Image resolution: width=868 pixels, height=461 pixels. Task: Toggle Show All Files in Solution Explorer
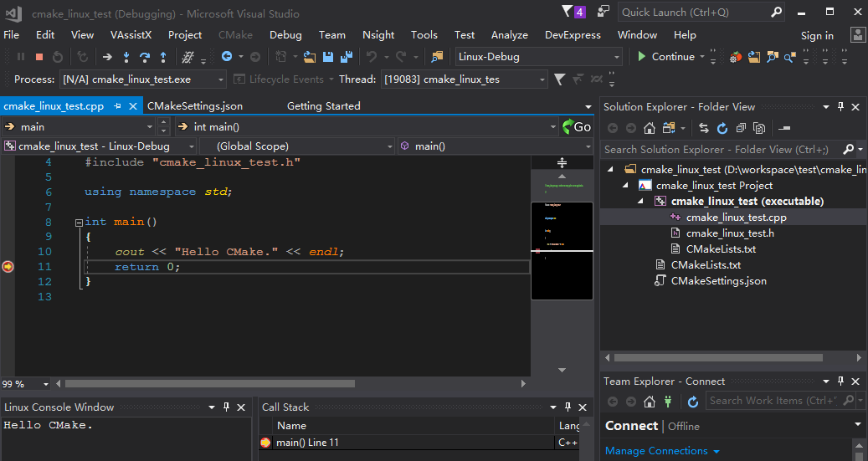tap(758, 128)
